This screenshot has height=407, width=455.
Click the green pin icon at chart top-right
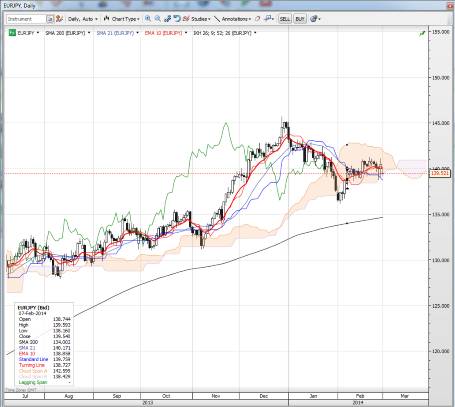422,33
